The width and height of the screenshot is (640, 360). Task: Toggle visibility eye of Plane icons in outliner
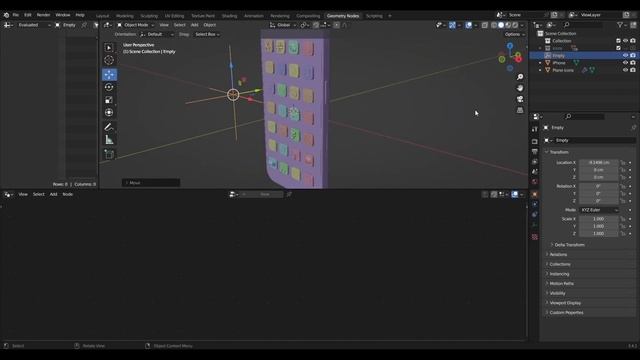click(625, 70)
